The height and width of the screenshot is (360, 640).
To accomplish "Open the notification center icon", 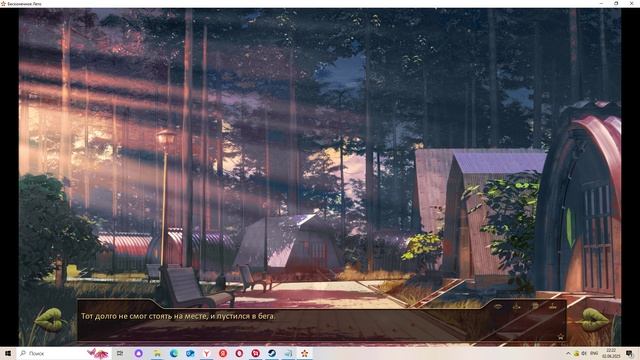I will pos(630,353).
